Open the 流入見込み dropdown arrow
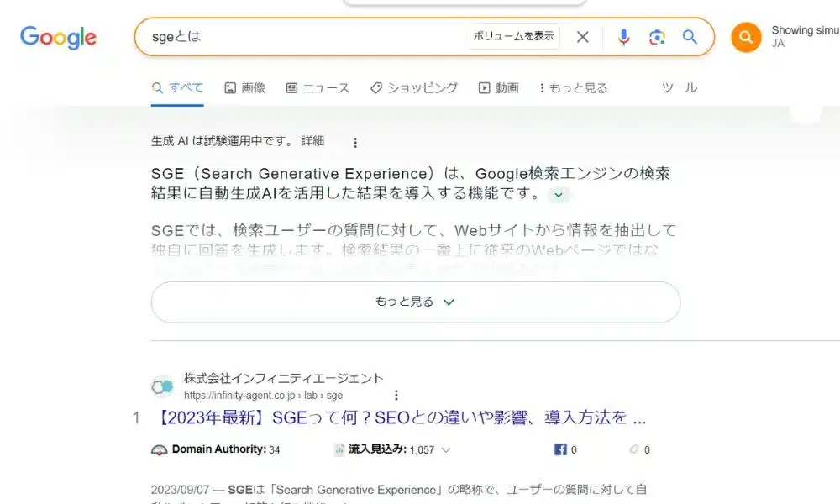 (x=446, y=449)
